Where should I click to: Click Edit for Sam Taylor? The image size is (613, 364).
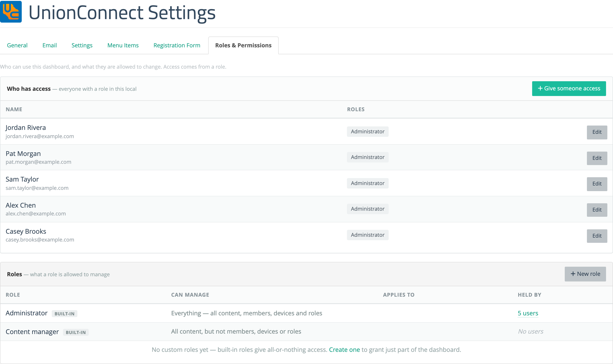(x=597, y=184)
